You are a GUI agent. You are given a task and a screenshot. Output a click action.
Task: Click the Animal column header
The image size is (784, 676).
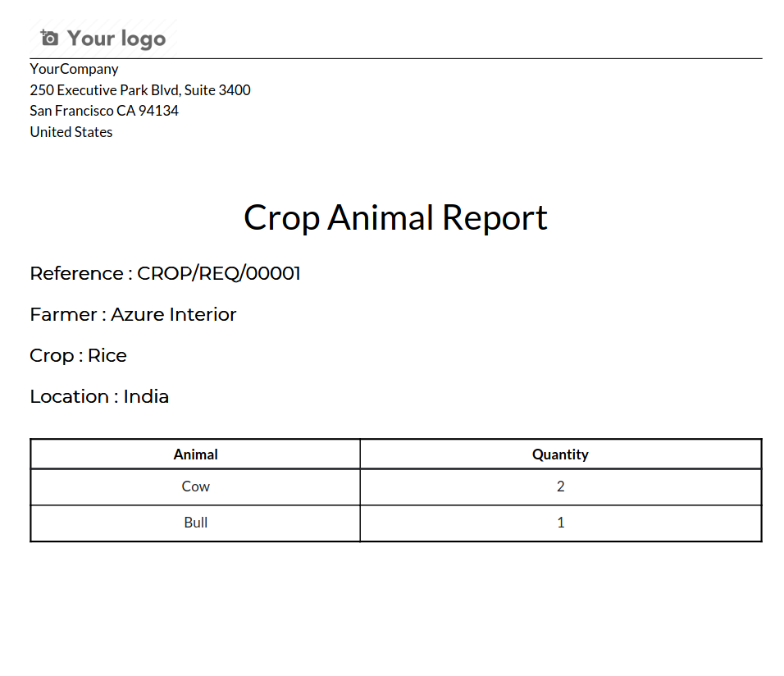click(x=196, y=454)
